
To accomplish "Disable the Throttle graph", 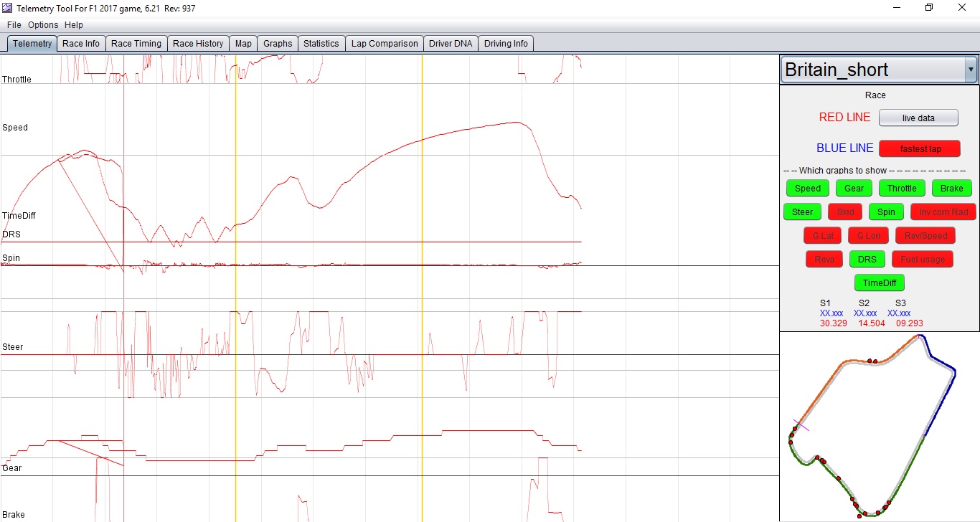I will tap(902, 189).
